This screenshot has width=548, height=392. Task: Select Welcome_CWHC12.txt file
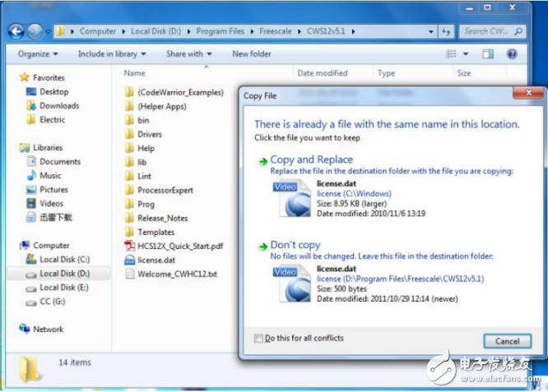(x=176, y=274)
